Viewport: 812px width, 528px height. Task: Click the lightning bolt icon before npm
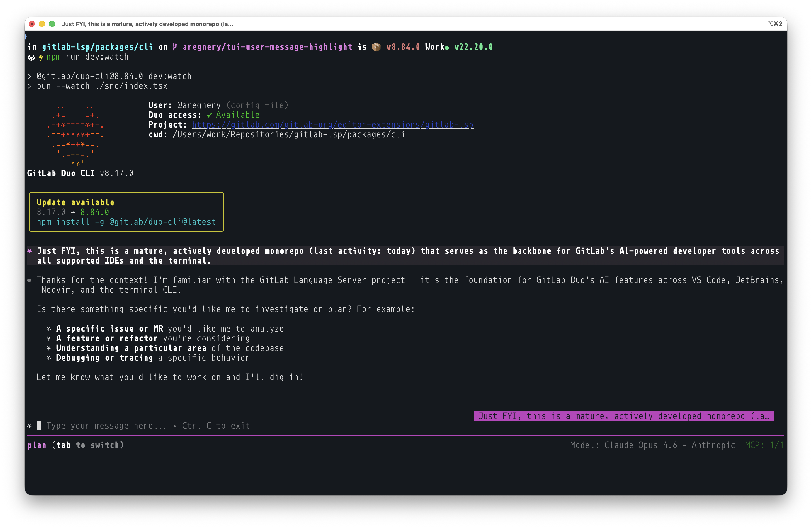[x=41, y=57]
